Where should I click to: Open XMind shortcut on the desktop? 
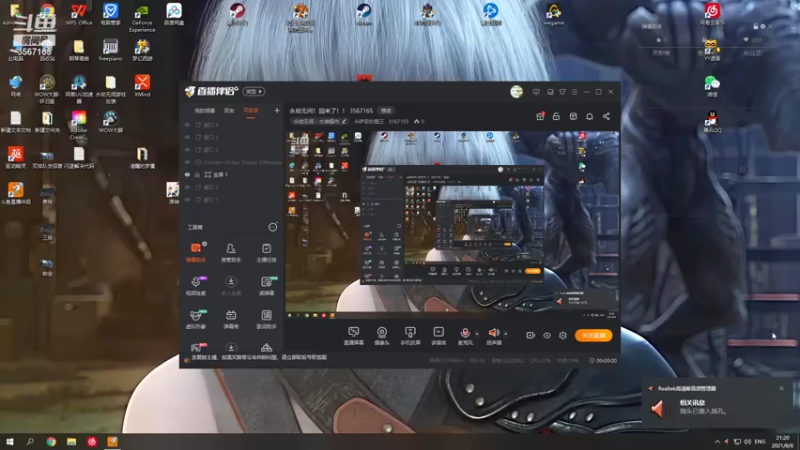coord(142,86)
